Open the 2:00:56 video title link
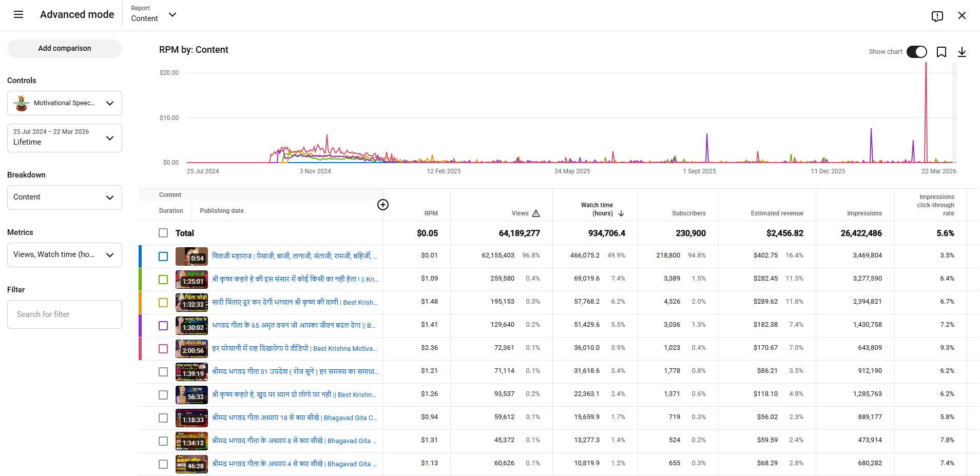Screen dimensions: 980x476 [294, 349]
